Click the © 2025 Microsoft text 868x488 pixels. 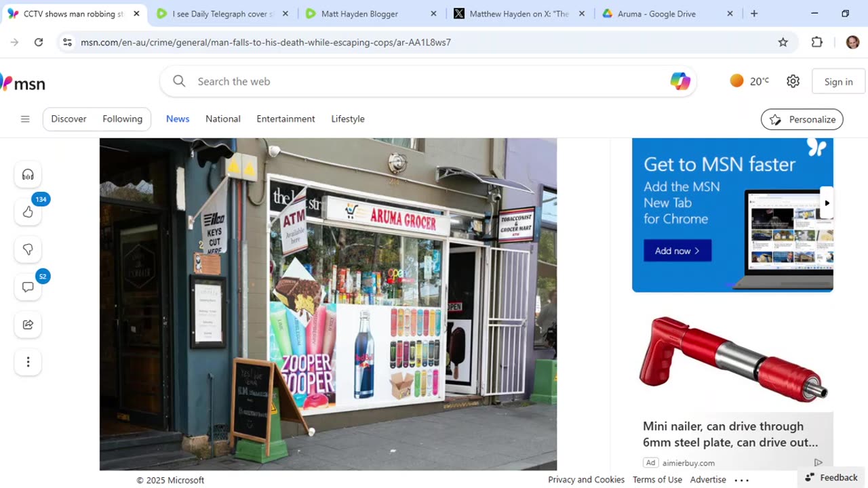pos(170,480)
